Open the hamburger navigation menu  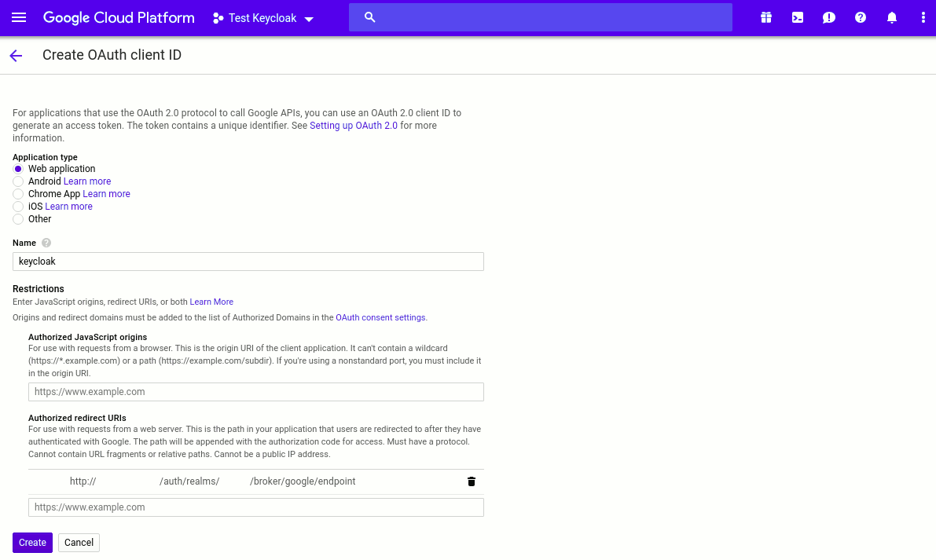[x=19, y=17]
